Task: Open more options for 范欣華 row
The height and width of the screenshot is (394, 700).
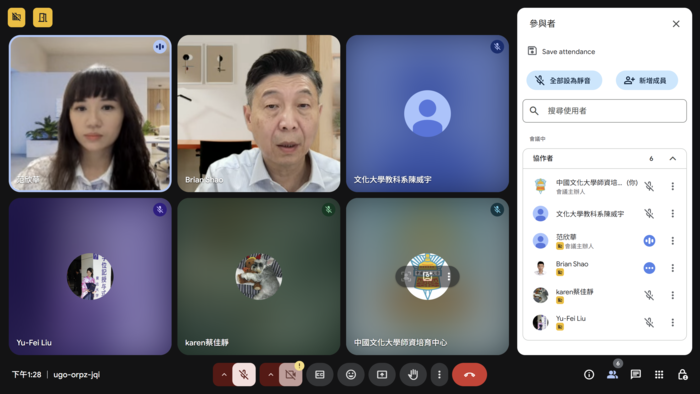Action: [673, 241]
